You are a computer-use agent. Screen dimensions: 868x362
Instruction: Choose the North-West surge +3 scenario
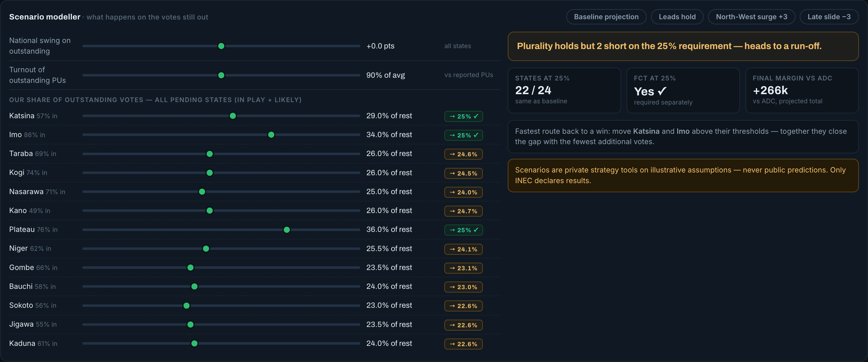point(751,17)
